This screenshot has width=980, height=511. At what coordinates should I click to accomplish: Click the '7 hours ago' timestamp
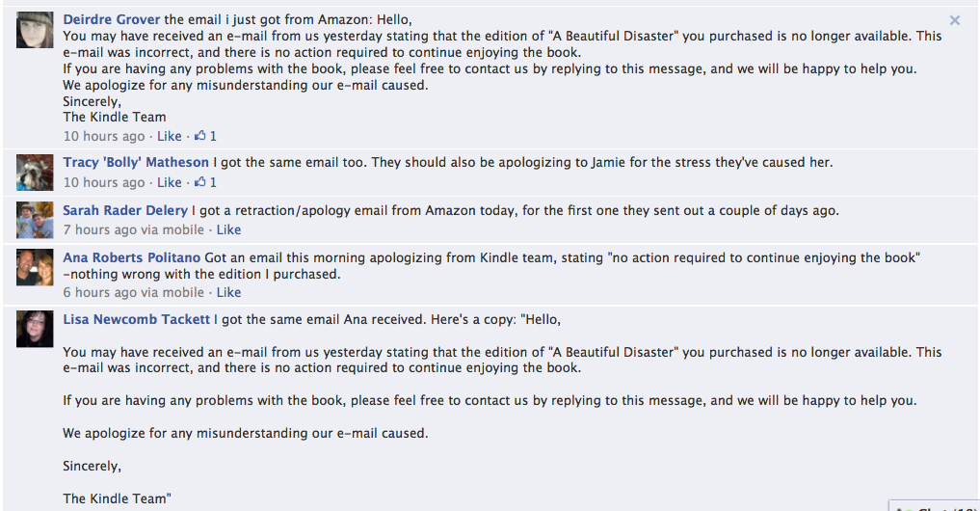100,229
